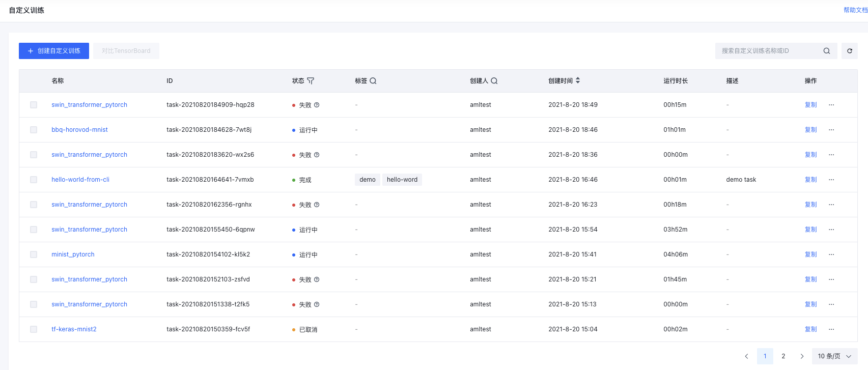Open more actions for task 6qpnw
Screen dimensions: 868x370
click(831, 230)
